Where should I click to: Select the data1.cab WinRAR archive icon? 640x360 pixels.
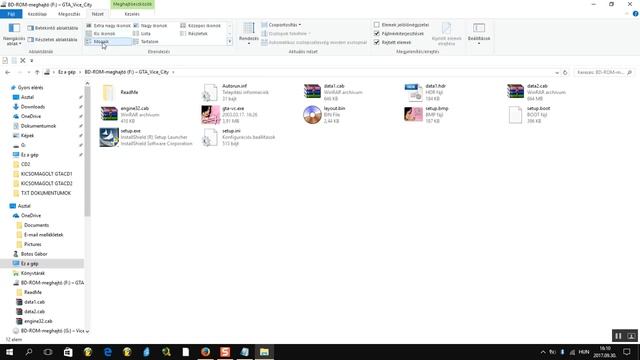[312, 91]
